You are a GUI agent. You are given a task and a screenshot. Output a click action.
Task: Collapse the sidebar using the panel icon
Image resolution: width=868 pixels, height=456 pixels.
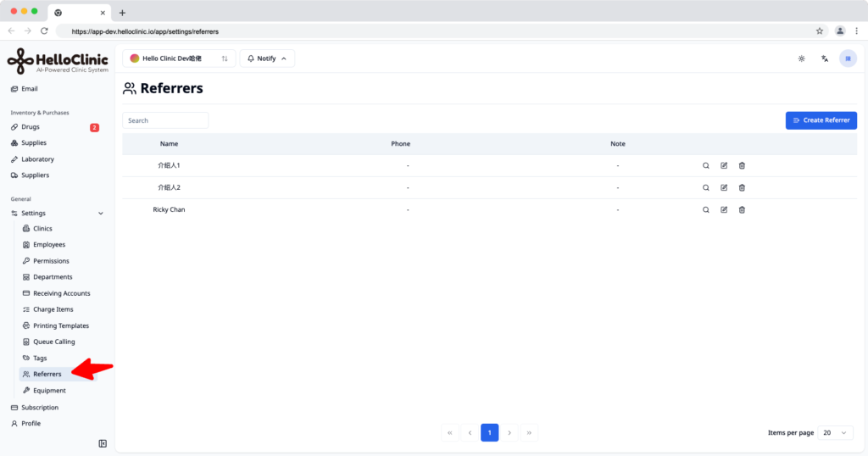103,443
